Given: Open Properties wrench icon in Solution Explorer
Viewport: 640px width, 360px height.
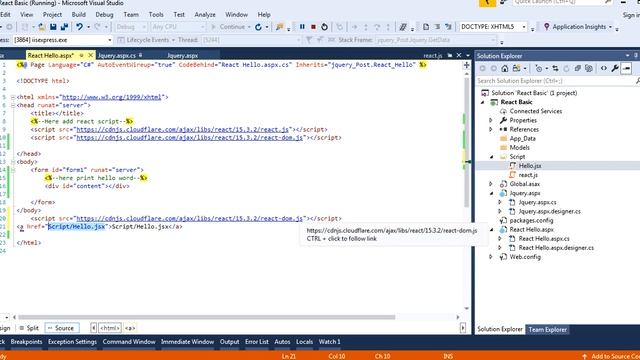Looking at the screenshot, I should [615, 69].
